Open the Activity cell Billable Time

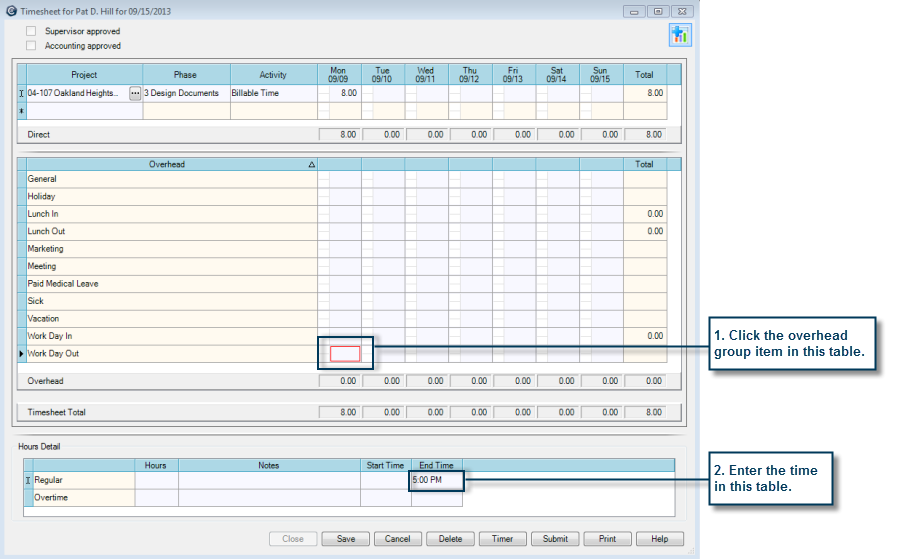click(x=273, y=93)
